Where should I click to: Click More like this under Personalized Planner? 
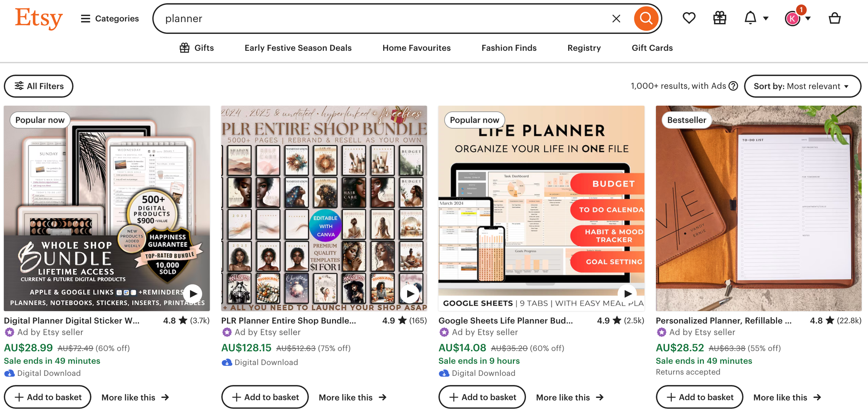tap(787, 397)
